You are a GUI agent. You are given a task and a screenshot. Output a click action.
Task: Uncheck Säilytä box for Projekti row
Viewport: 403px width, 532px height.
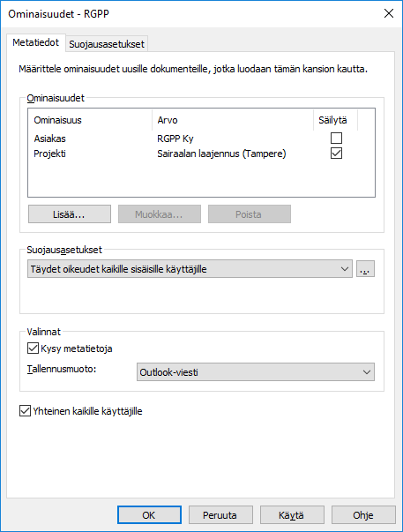pyautogui.click(x=336, y=154)
